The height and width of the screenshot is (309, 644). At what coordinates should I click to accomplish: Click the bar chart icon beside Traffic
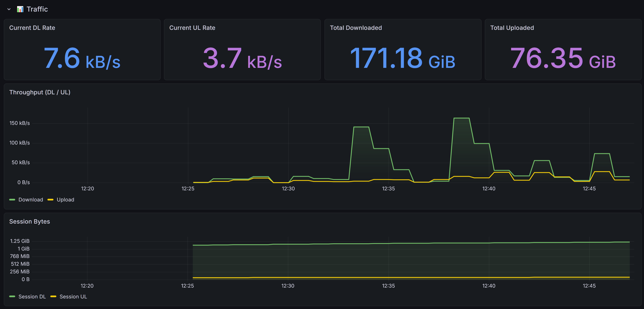(x=20, y=9)
